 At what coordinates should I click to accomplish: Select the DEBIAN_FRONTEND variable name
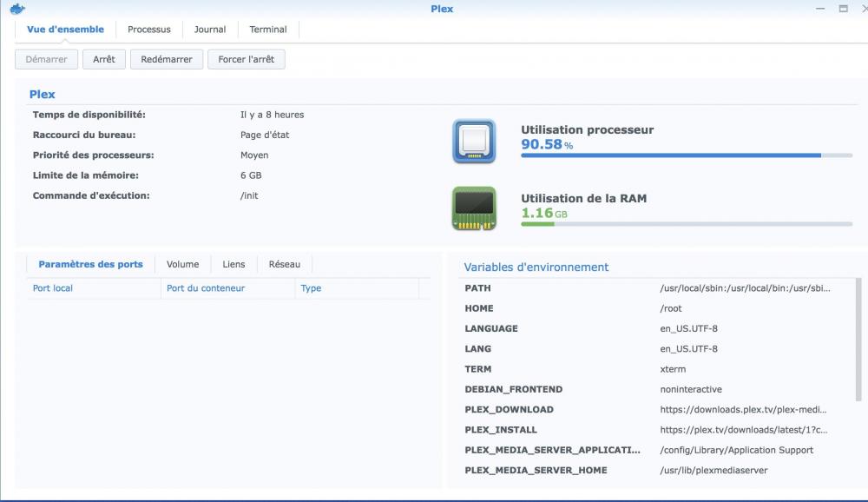tap(513, 389)
